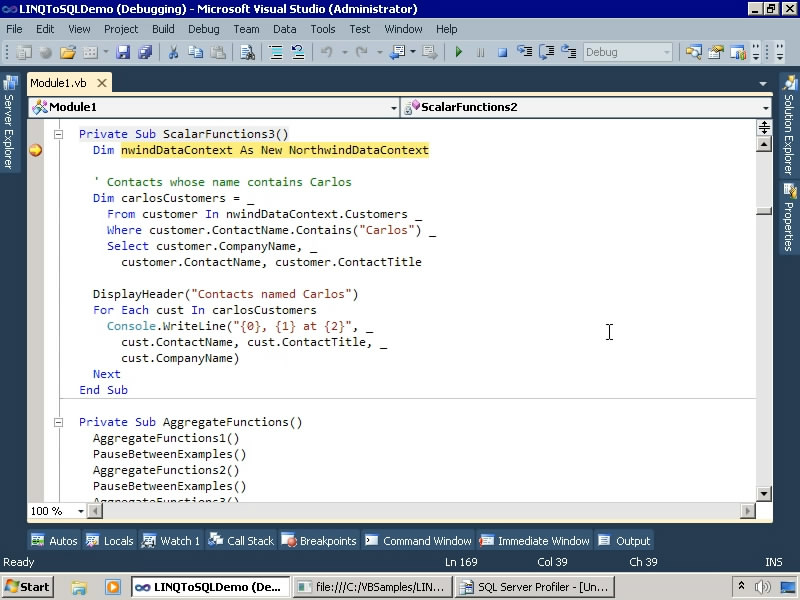This screenshot has height=600, width=800.
Task: Continue debugging with the green play icon
Action: pyautogui.click(x=458, y=52)
